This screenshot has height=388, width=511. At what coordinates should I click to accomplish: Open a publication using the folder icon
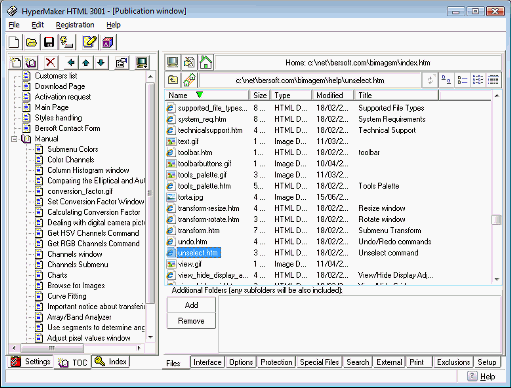[x=31, y=42]
